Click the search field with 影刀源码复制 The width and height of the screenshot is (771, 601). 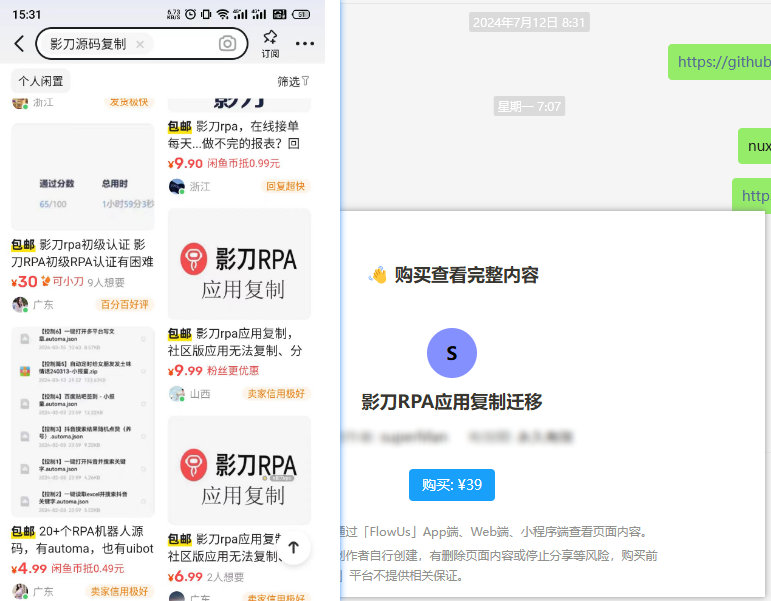pos(142,44)
